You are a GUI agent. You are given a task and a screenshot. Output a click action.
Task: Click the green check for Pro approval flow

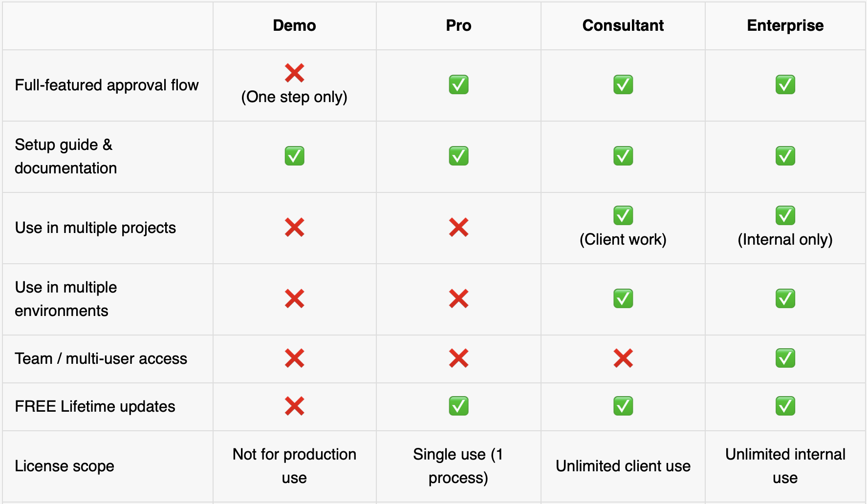tap(458, 85)
